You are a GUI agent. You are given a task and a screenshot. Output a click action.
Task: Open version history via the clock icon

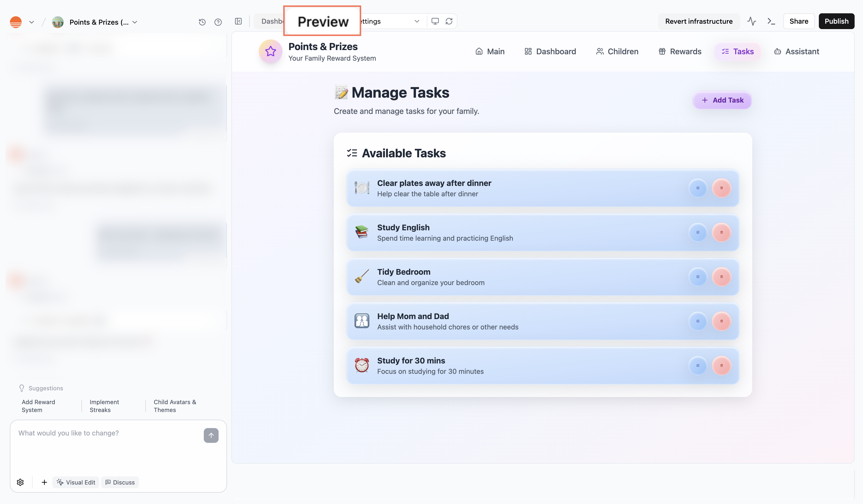pyautogui.click(x=202, y=21)
